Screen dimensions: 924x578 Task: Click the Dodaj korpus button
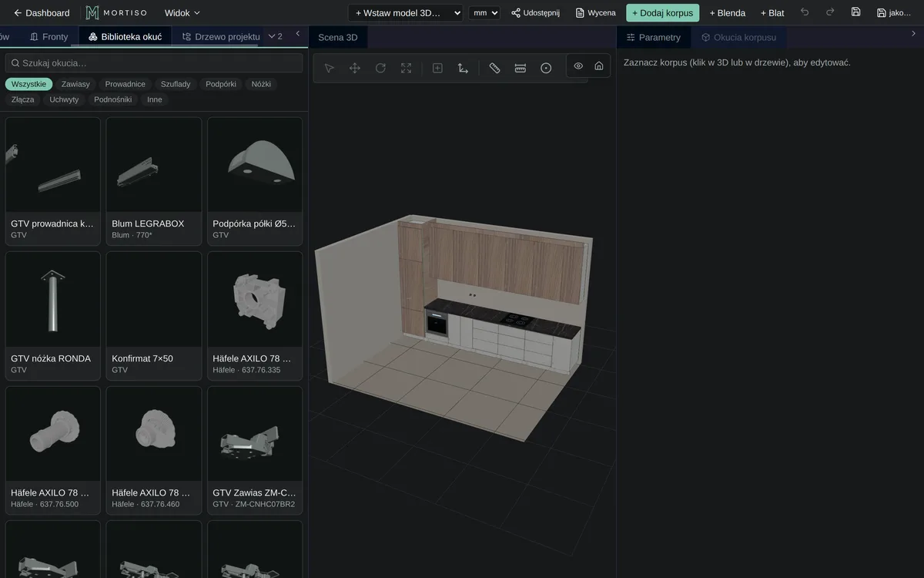(x=662, y=12)
